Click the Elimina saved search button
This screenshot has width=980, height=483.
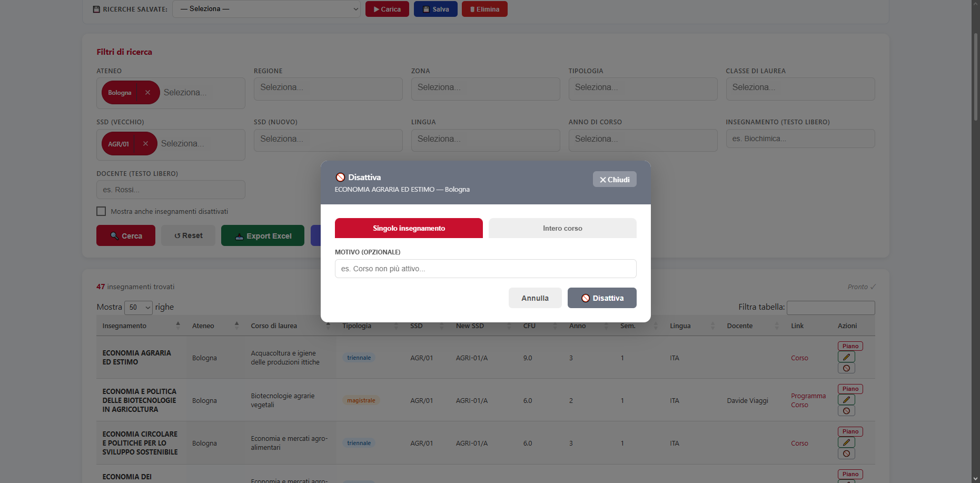484,9
